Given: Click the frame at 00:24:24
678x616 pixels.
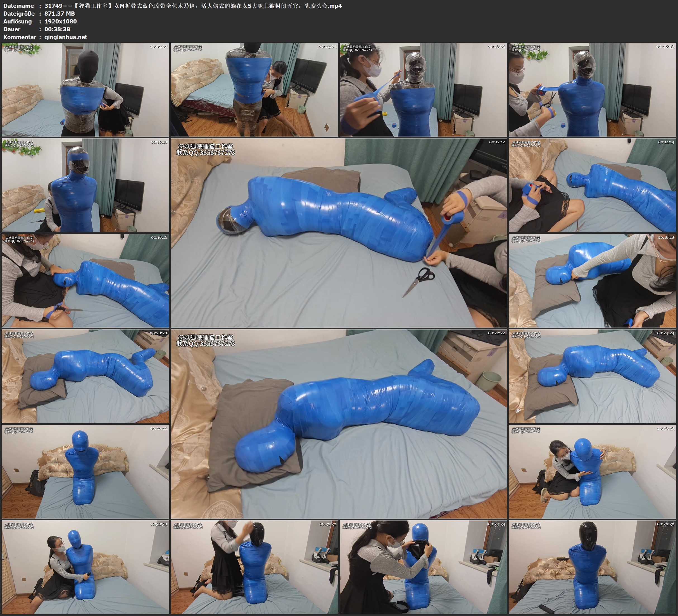Looking at the screenshot, I should (592, 376).
